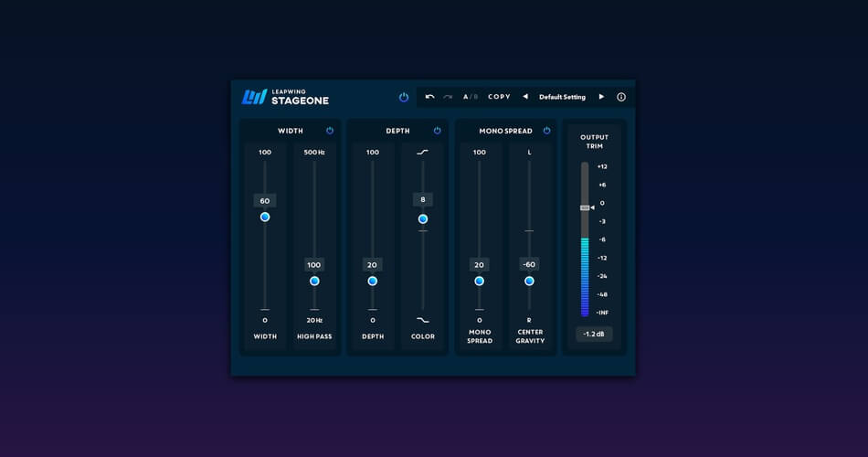The width and height of the screenshot is (868, 457).
Task: Click the R label below Center Gravity
Action: pyautogui.click(x=529, y=320)
